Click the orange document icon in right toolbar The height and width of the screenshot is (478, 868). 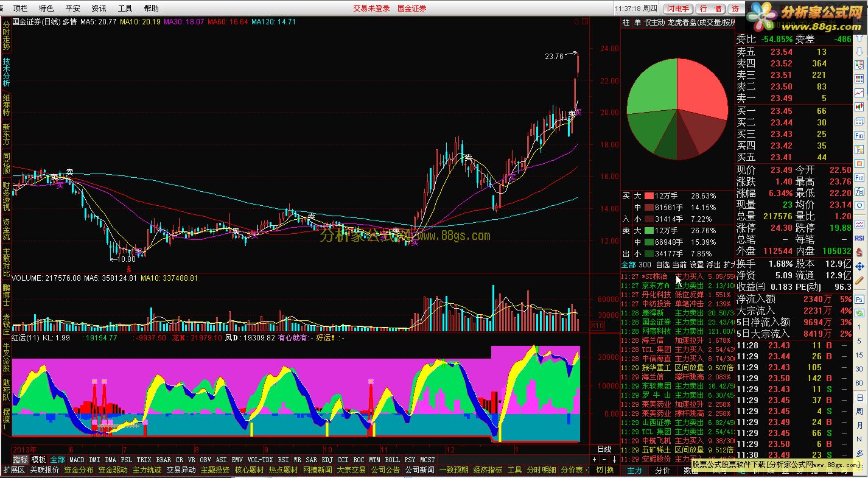click(x=859, y=164)
